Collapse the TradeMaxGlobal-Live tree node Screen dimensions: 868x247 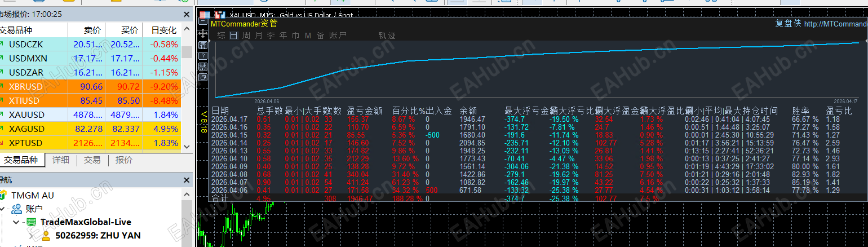coord(17,222)
